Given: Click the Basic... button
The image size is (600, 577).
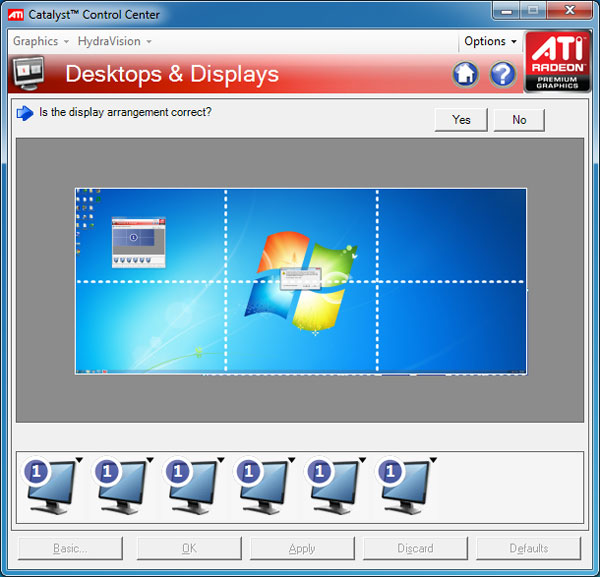Looking at the screenshot, I should coord(70,548).
